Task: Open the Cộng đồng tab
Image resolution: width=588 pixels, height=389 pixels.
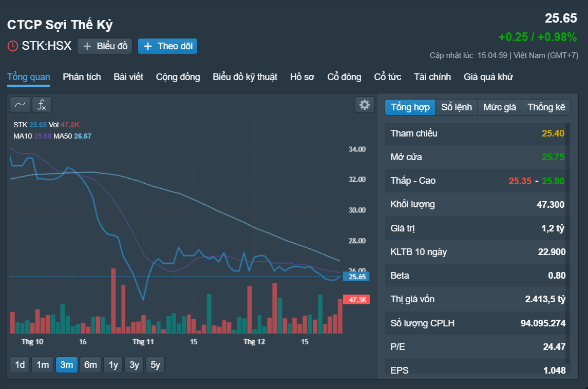Action: coord(178,77)
